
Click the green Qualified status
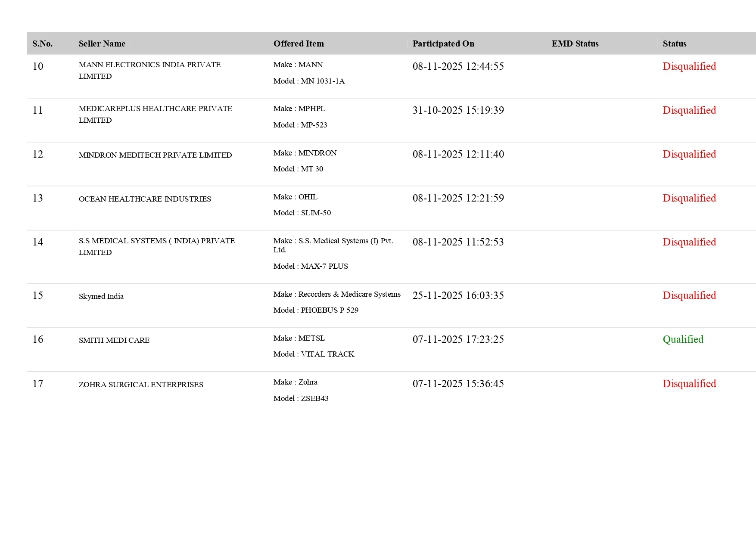point(683,339)
